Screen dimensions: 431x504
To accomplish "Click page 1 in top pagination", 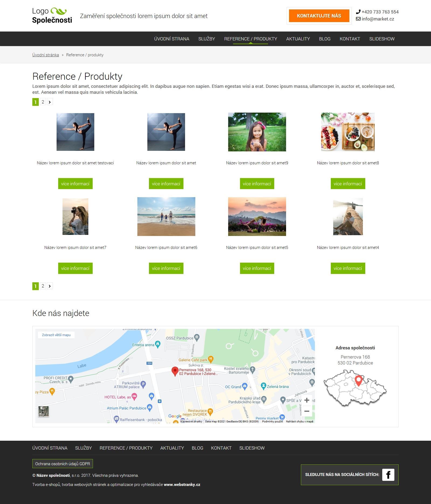I will [36, 102].
